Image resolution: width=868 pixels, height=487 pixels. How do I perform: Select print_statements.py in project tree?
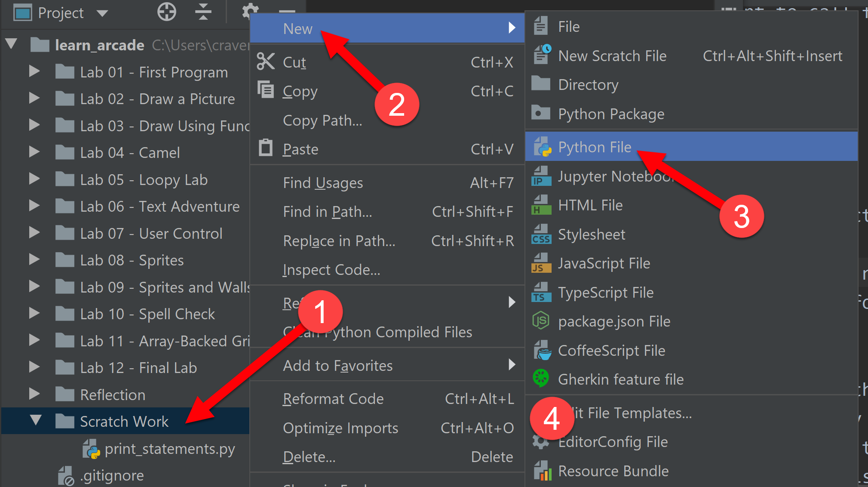click(170, 449)
